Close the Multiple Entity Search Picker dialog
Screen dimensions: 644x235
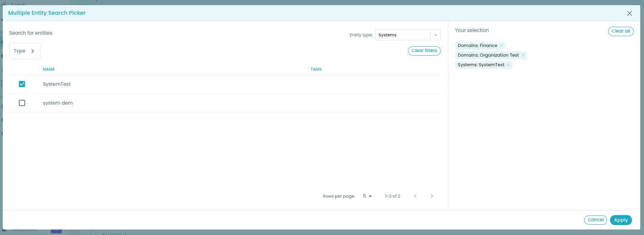coord(629,13)
